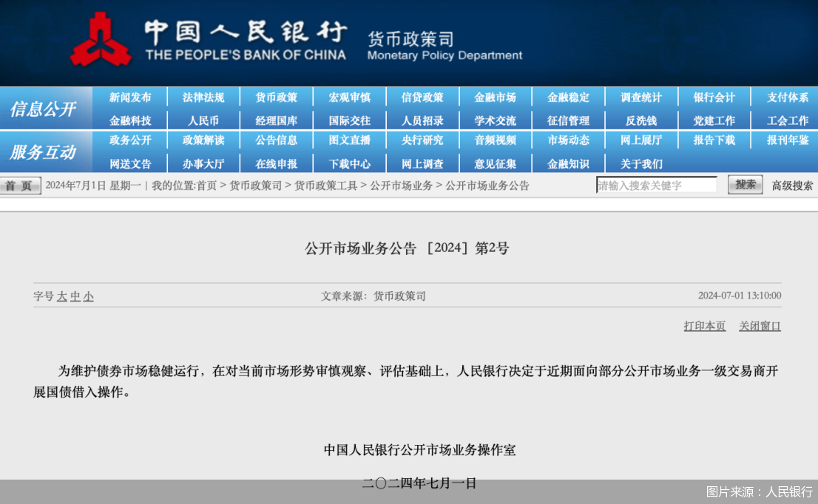
Task: Open 征信管理 navigation entry
Action: click(x=568, y=121)
